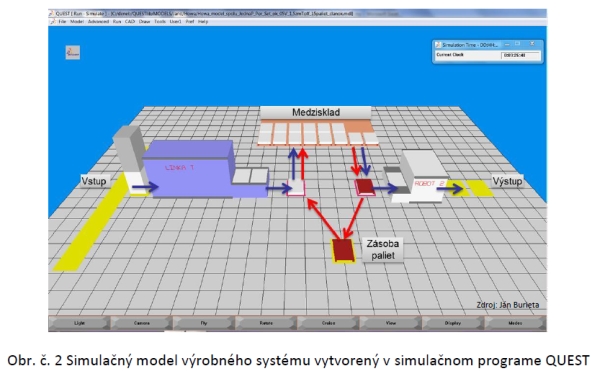Activate the Cruise navigation button
The height and width of the screenshot is (371, 600).
pos(328,323)
